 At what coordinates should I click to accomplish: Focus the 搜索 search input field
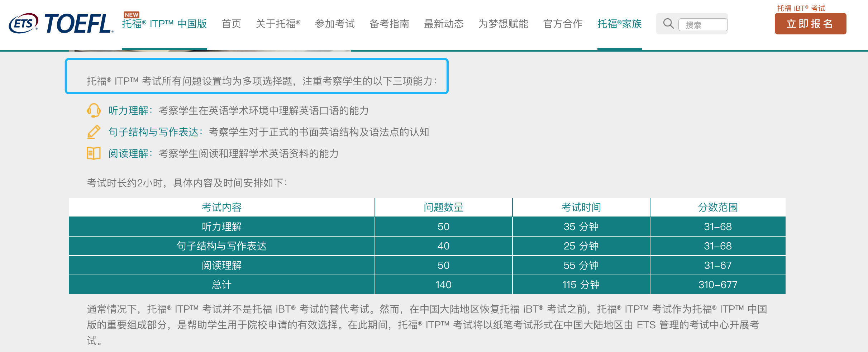tap(703, 25)
